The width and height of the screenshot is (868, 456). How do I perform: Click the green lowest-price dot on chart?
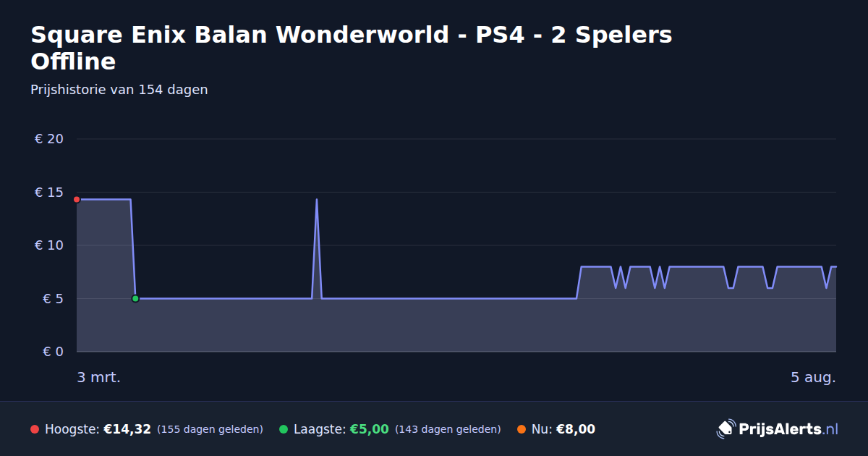[135, 298]
